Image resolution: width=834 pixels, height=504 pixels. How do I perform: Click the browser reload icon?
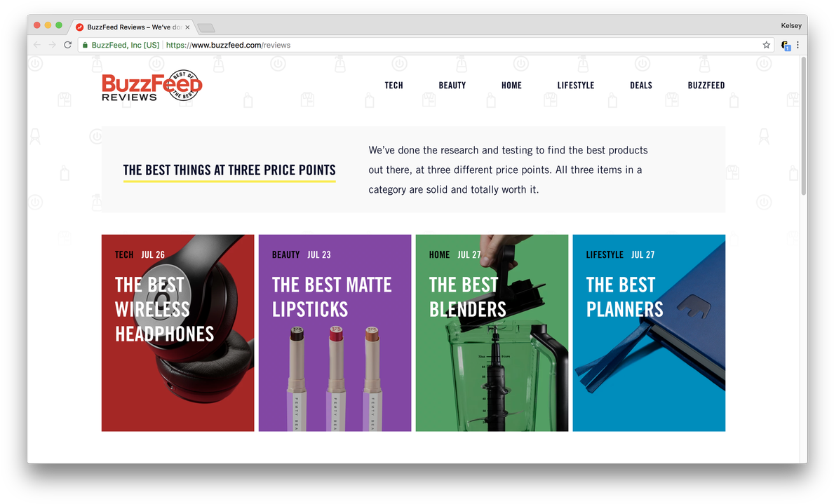coord(67,45)
